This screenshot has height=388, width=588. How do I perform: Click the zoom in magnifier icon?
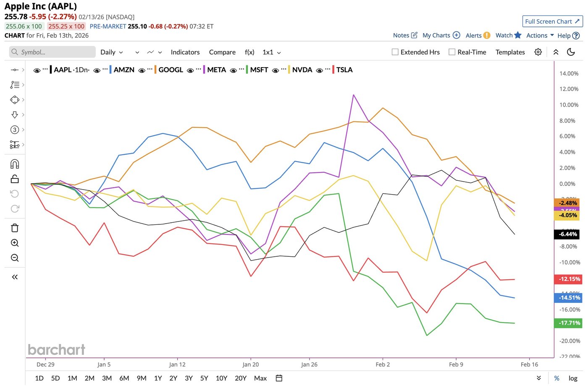coord(15,243)
